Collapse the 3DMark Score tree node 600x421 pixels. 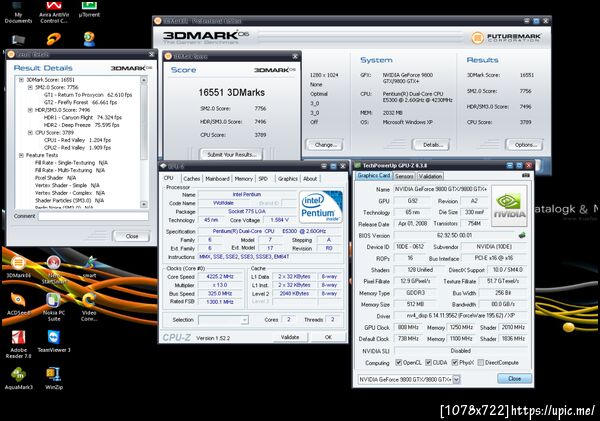21,80
